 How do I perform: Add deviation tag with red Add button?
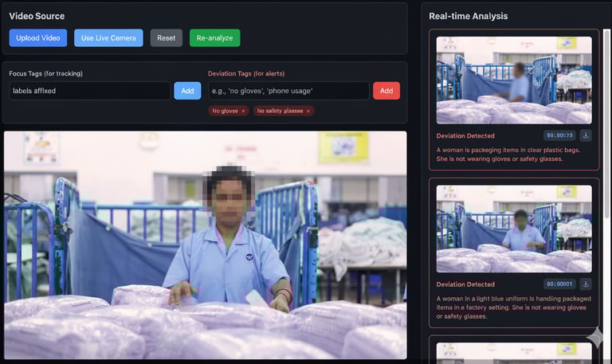coord(386,91)
